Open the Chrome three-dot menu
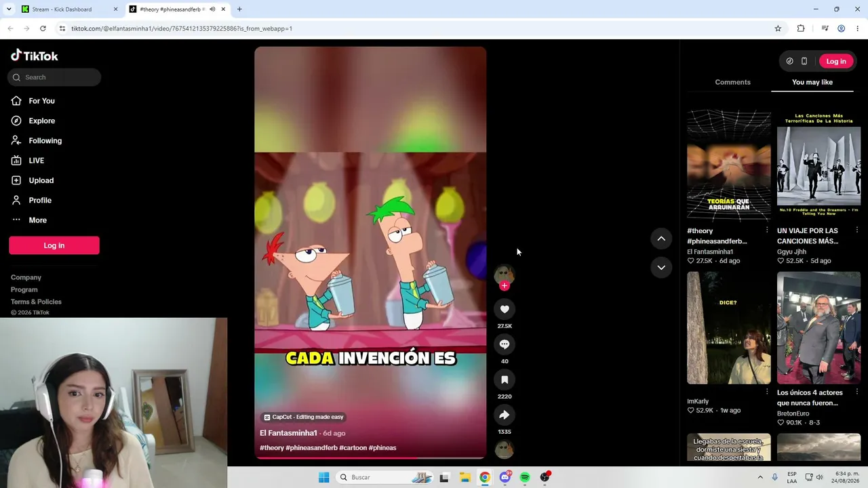868x488 pixels. click(x=858, y=28)
